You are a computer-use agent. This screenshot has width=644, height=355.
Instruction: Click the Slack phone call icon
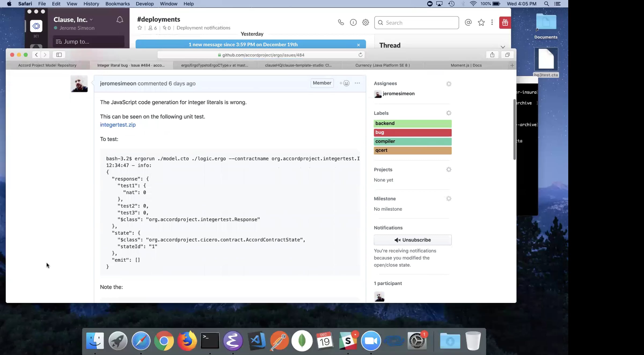coord(341,23)
